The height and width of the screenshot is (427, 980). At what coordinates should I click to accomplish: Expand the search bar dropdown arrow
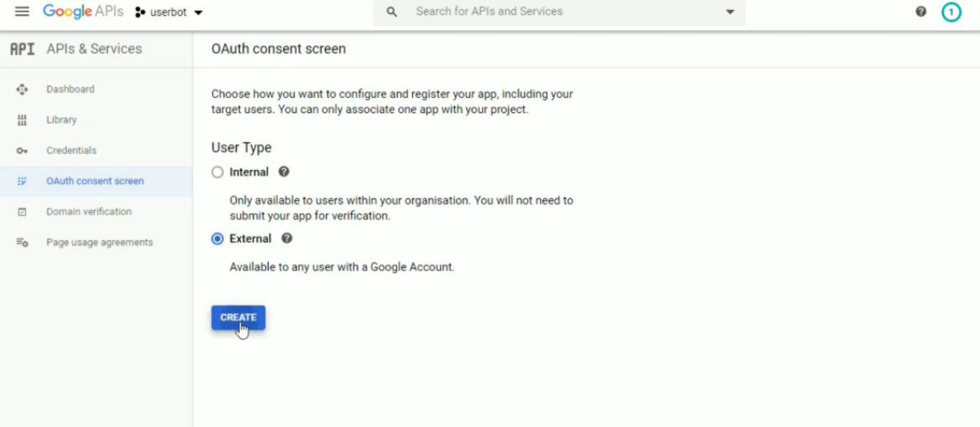click(730, 13)
